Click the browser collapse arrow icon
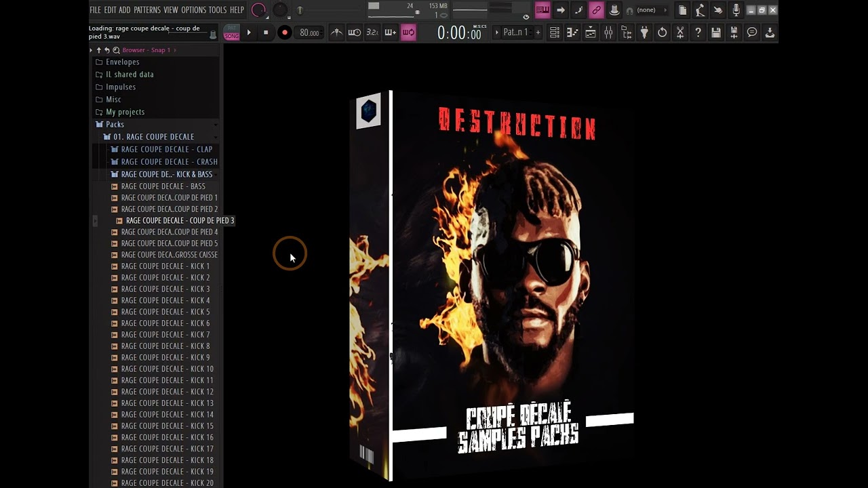The height and width of the screenshot is (488, 868). (92, 50)
